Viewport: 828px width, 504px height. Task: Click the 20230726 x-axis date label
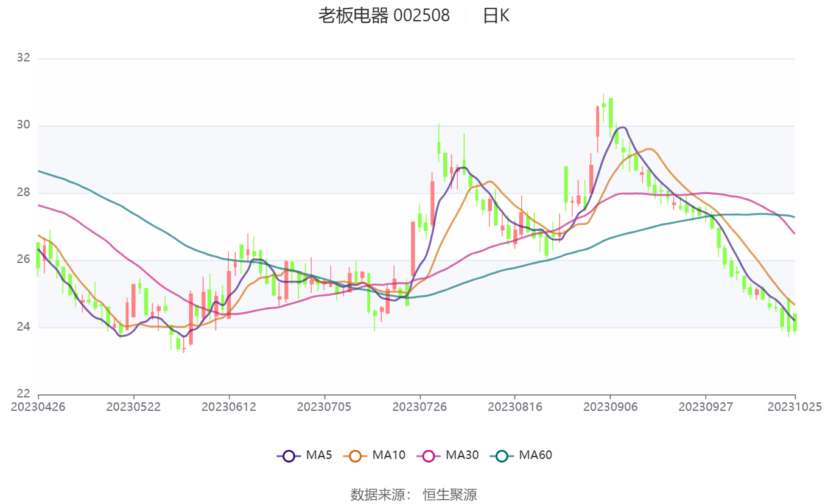[x=419, y=407]
